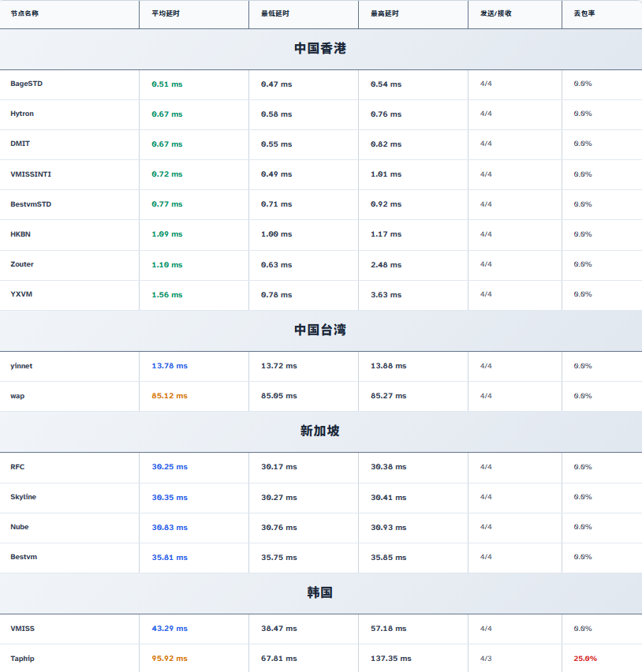642x672 pixels.
Task: Click Taphip's 25.0% packet loss value
Action: point(585,659)
